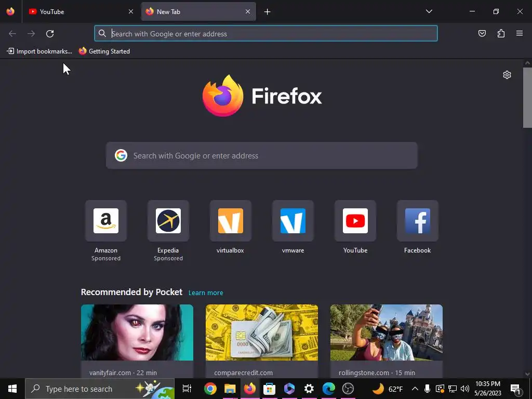Open a new tab with plus button

click(268, 12)
